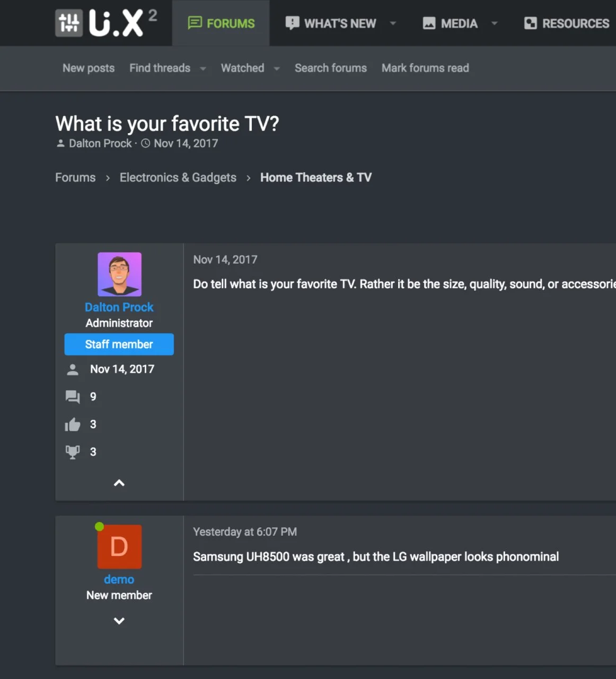
Task: Click the trophy points icon
Action: tap(72, 452)
